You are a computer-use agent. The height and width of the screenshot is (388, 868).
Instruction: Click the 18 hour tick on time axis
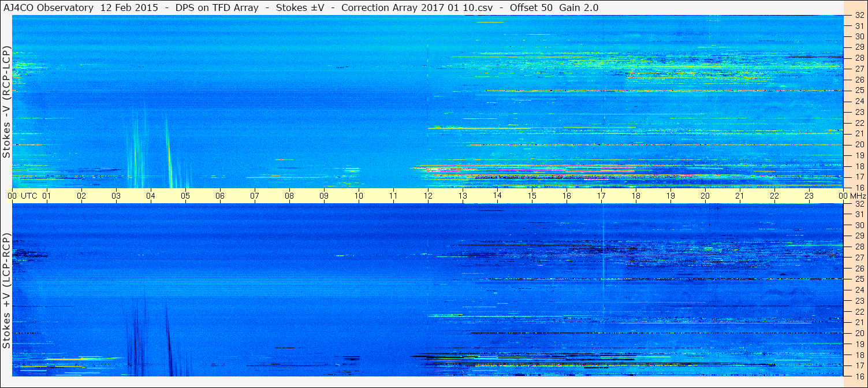pos(636,196)
